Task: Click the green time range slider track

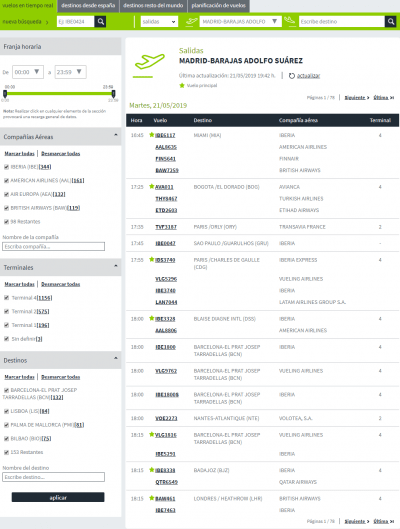Action: point(59,93)
